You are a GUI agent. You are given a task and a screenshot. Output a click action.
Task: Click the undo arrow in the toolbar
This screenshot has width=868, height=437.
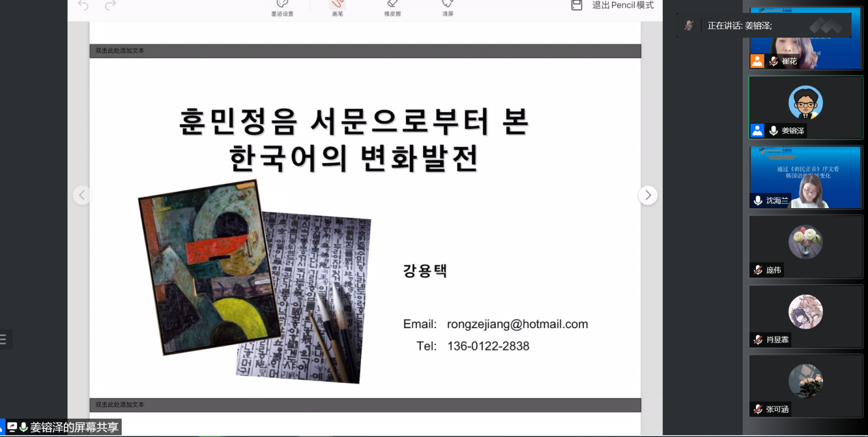83,6
